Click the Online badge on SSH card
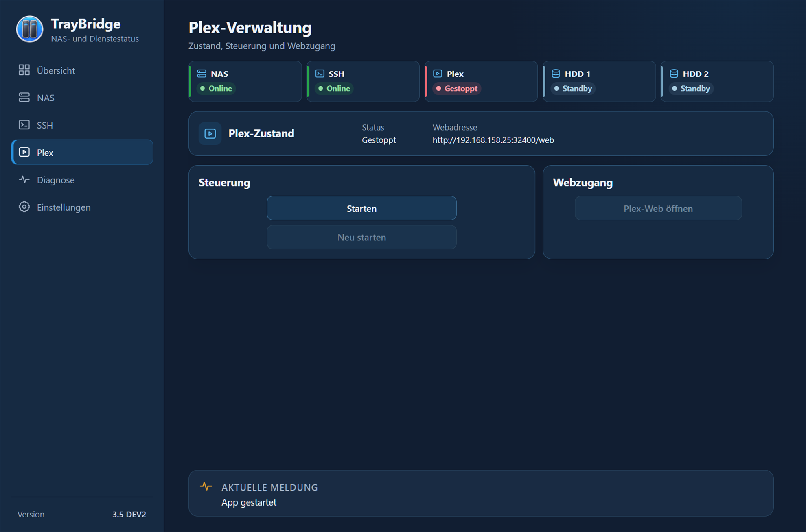The image size is (806, 532). [x=334, y=88]
